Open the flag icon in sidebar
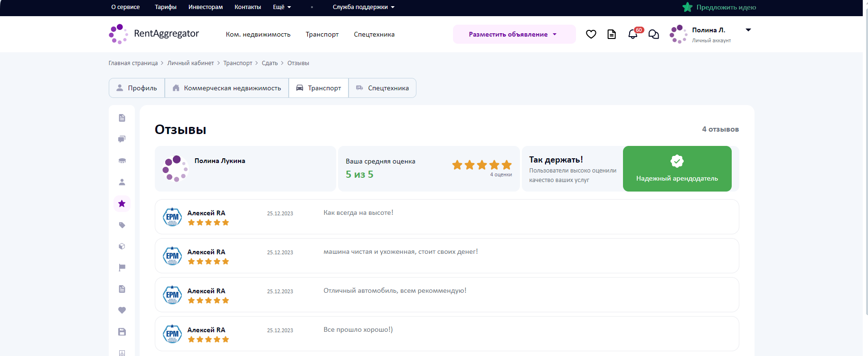This screenshot has width=868, height=356. [122, 268]
